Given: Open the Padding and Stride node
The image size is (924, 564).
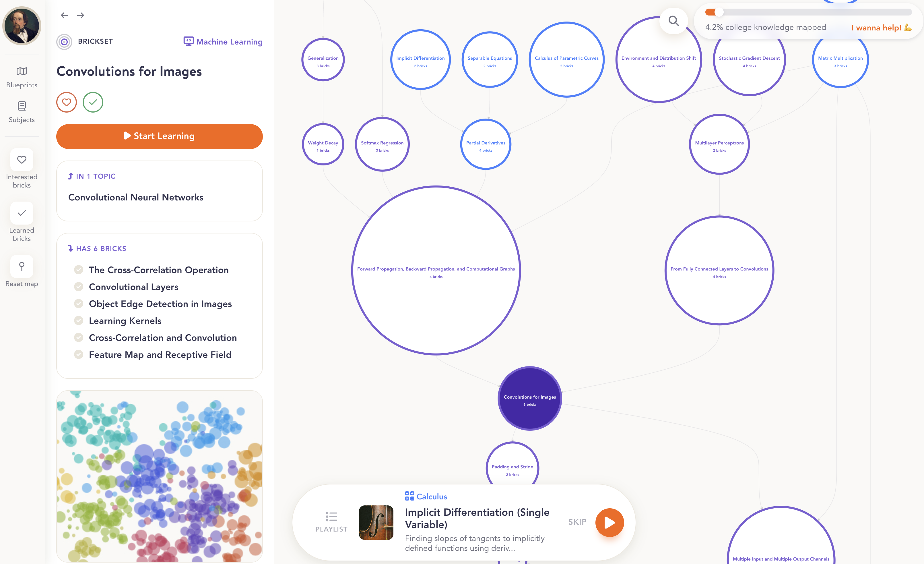Looking at the screenshot, I should [x=512, y=468].
